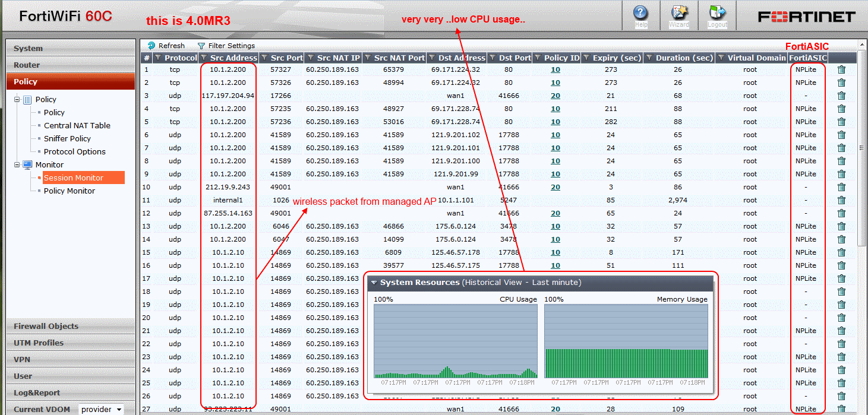Delete the internal1 session row via trash icon
The width and height of the screenshot is (868, 415).
(841, 199)
